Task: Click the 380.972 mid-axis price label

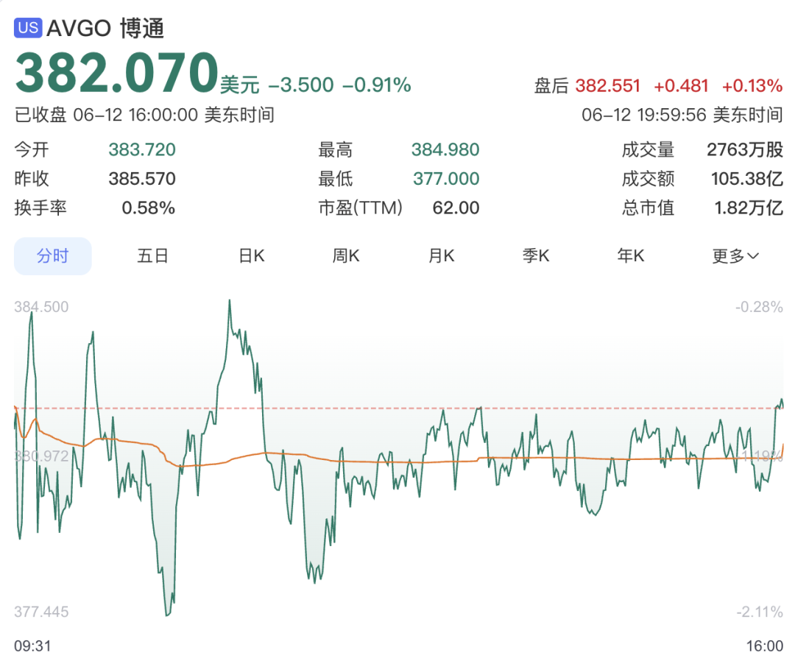Action: 41,456
